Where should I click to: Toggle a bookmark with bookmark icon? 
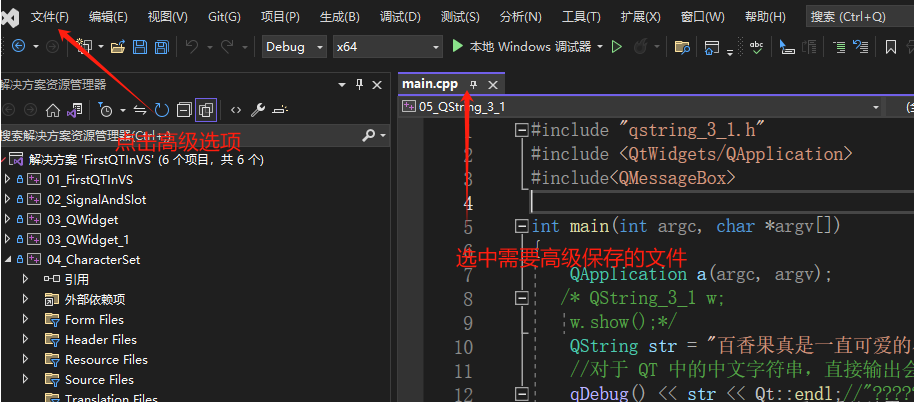click(x=891, y=47)
